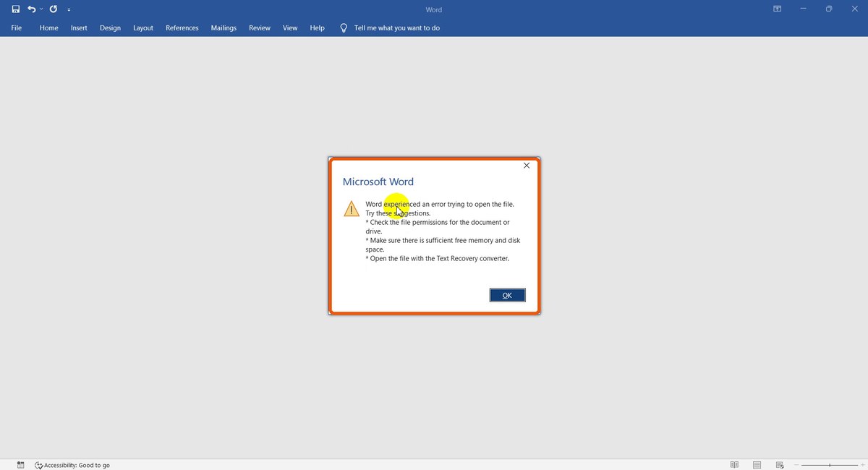This screenshot has height=470, width=868.
Task: Open the File menu
Action: [17, 28]
